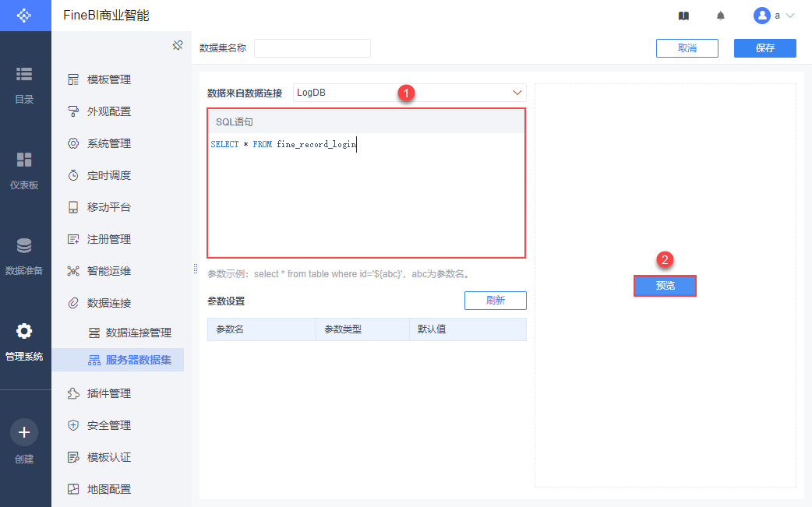Image resolution: width=812 pixels, height=507 pixels.
Task: Open the 目录 directory section
Action: pos(24,86)
